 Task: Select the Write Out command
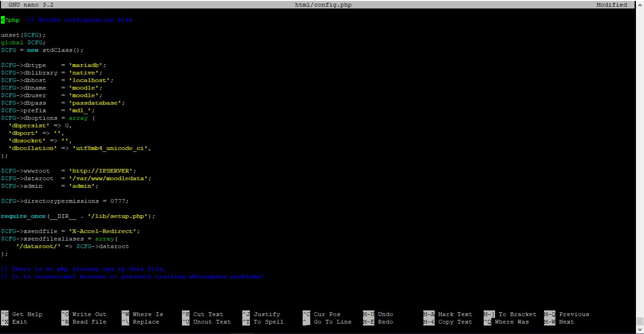pos(89,314)
